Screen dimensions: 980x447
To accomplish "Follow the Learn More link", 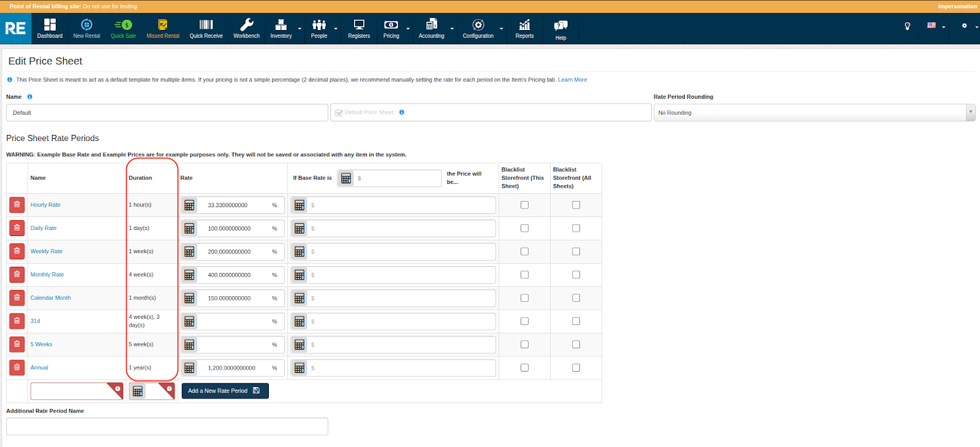I will pyautogui.click(x=572, y=80).
